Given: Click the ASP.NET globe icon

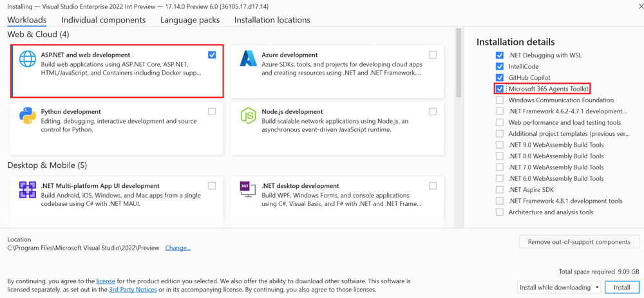Looking at the screenshot, I should [x=28, y=59].
